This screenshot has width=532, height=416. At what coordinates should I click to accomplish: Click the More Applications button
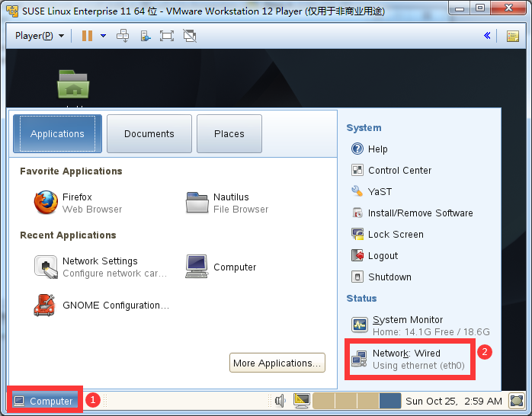click(x=277, y=363)
